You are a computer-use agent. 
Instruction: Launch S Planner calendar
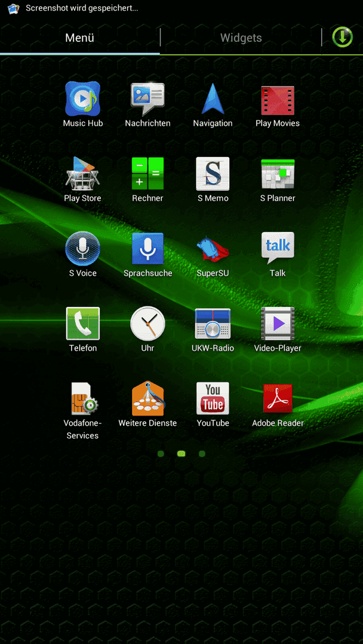pos(278,174)
